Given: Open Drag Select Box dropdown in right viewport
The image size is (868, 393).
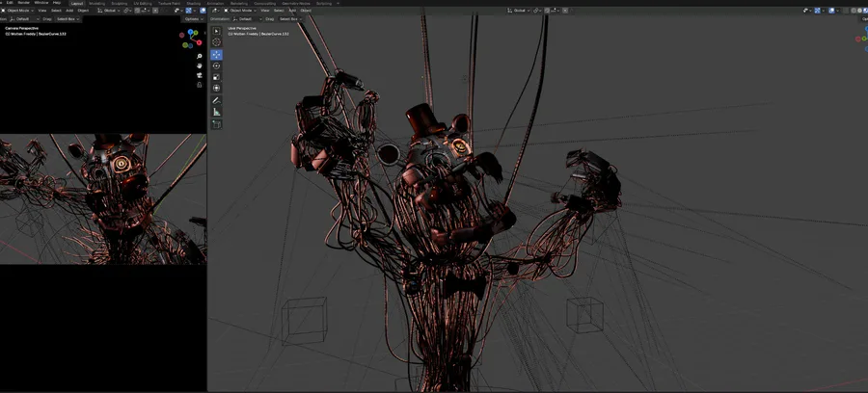Looking at the screenshot, I should tap(291, 19).
